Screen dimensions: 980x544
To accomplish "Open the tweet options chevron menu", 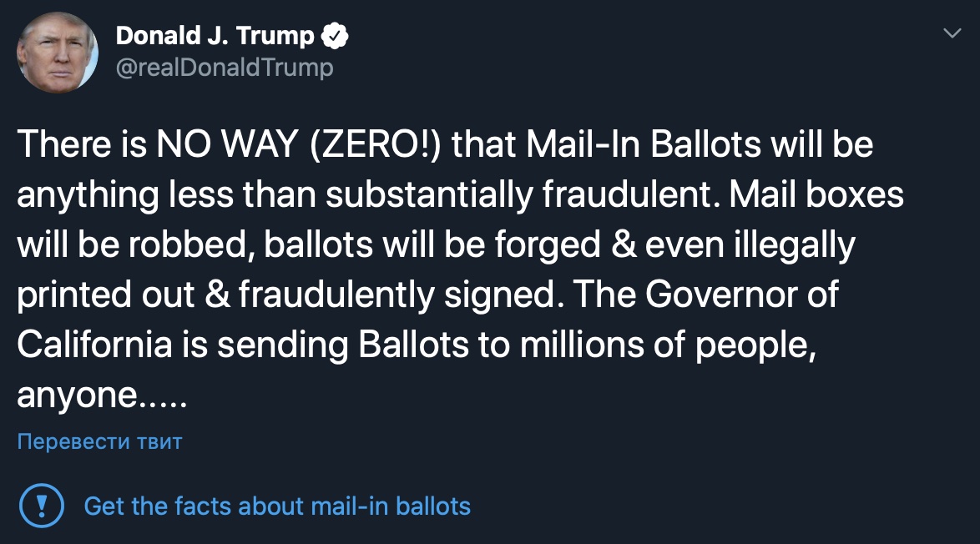I will pyautogui.click(x=952, y=33).
